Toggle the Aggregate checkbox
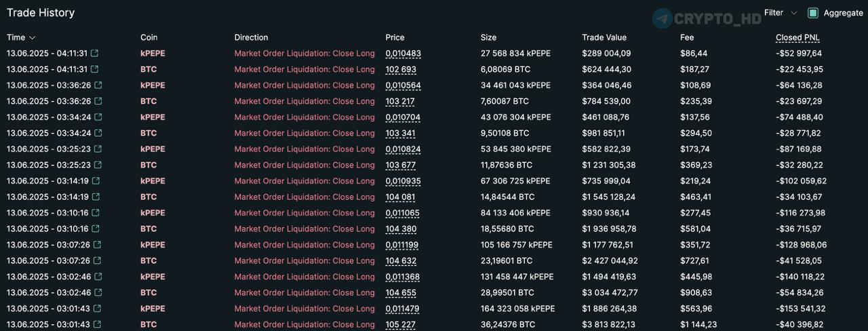Viewport: 868px width, 331px height. 813,13
